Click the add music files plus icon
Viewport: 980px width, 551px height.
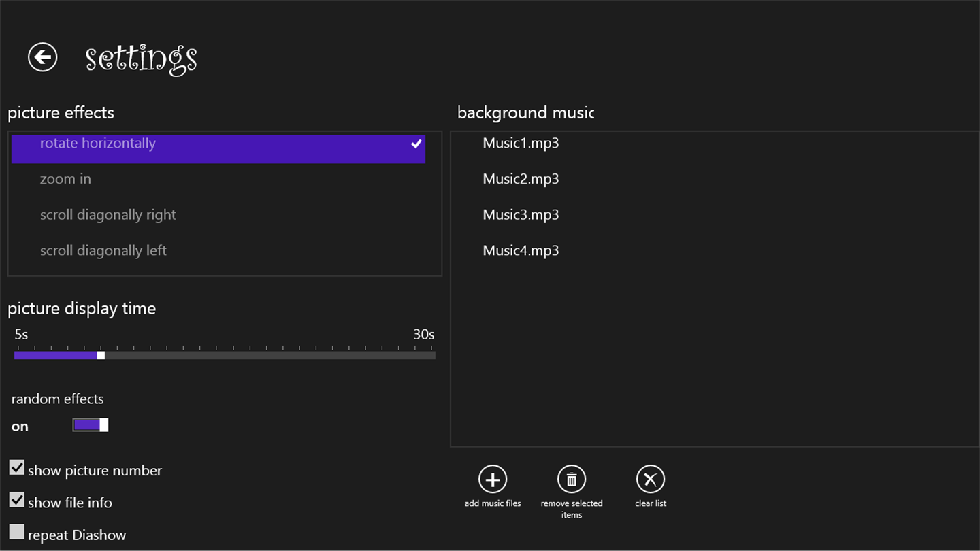(493, 480)
